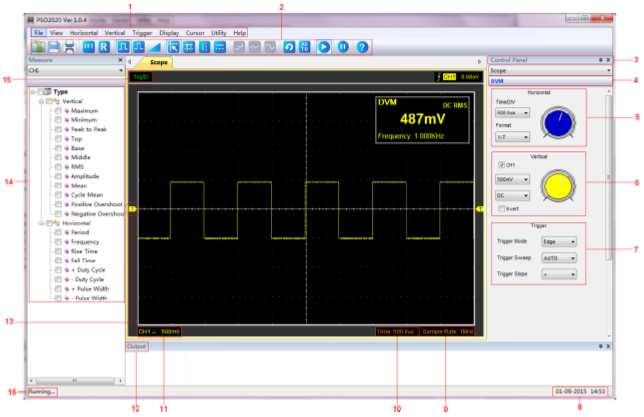Click the left tab-scroll arrow beside Scope
Image resolution: width=644 pixels, height=417 pixels.
pyautogui.click(x=130, y=62)
